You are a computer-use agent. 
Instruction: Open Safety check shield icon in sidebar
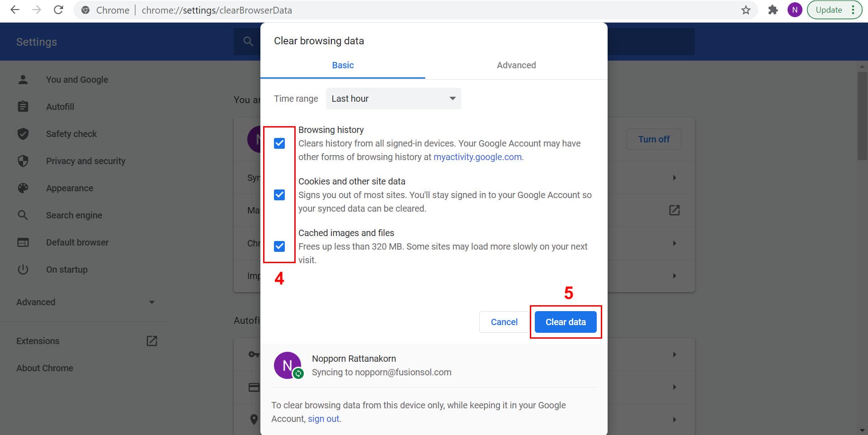tap(23, 134)
